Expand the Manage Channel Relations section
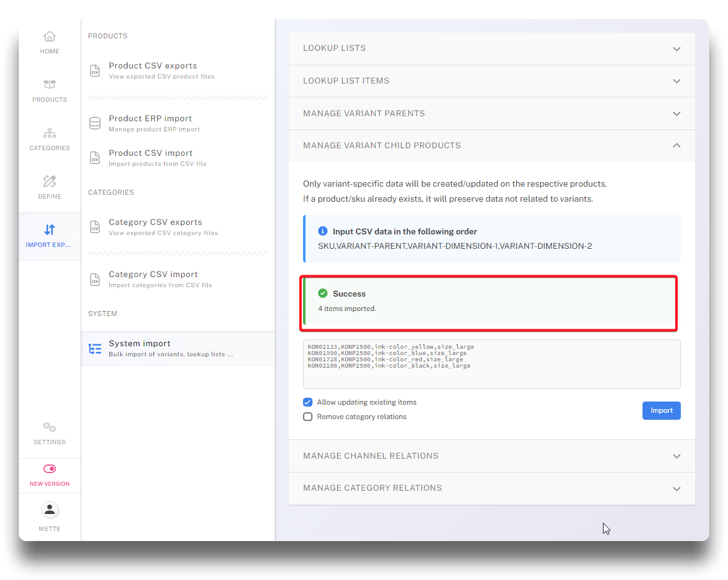Viewport: 728px width, 580px height. click(x=491, y=456)
